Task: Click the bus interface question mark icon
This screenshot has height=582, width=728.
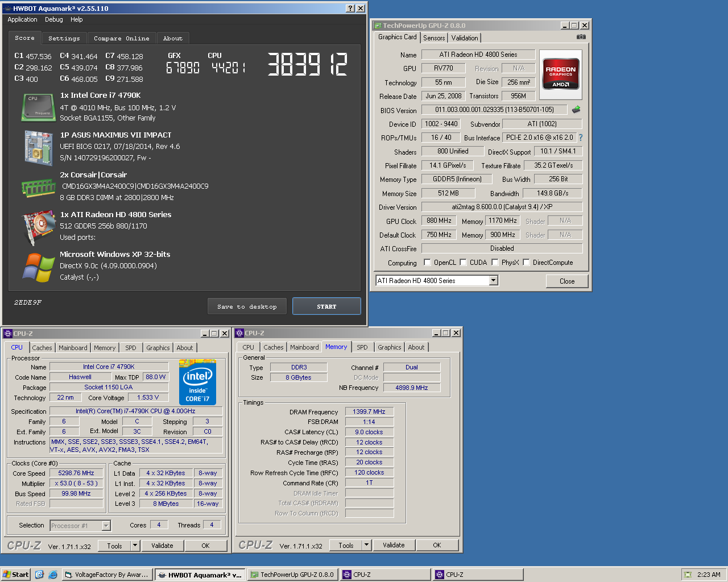Action: point(580,138)
